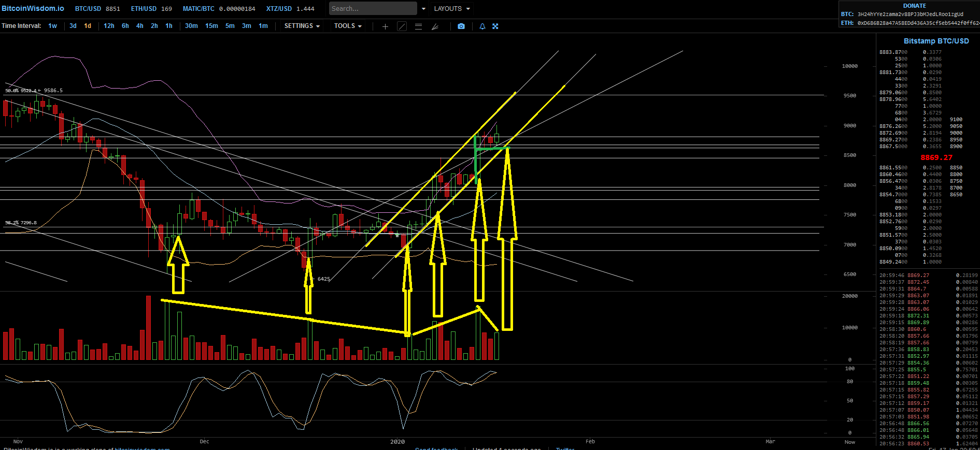The image size is (980, 450).
Task: Select the crosshair cursor tool
Action: pyautogui.click(x=385, y=26)
